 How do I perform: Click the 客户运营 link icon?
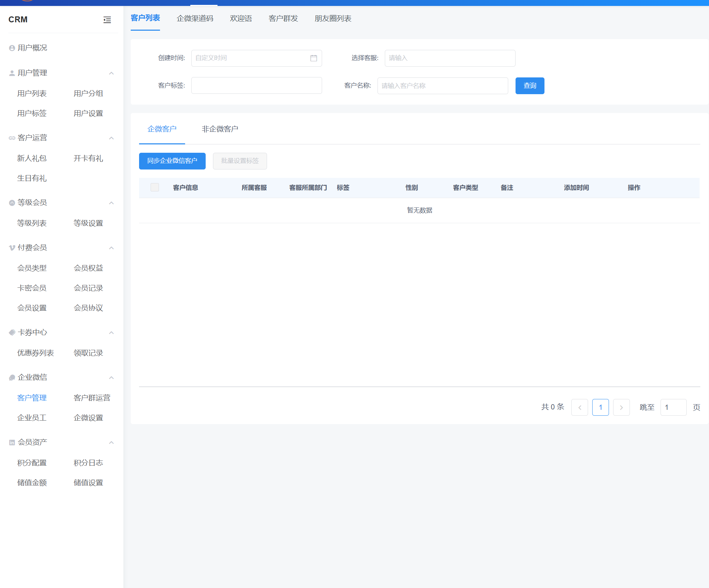[12, 138]
